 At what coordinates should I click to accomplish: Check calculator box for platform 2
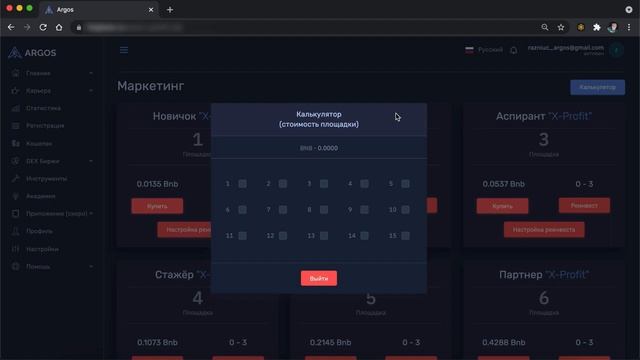[x=283, y=184]
